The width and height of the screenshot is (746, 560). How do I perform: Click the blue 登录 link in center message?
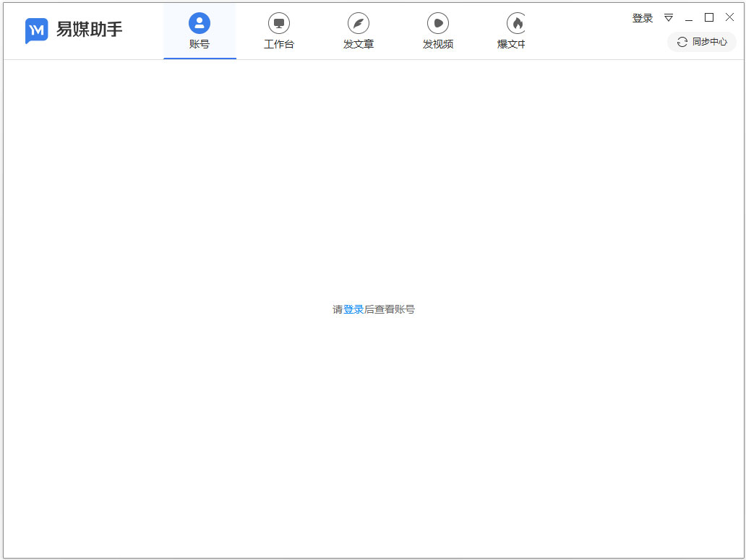click(x=354, y=309)
